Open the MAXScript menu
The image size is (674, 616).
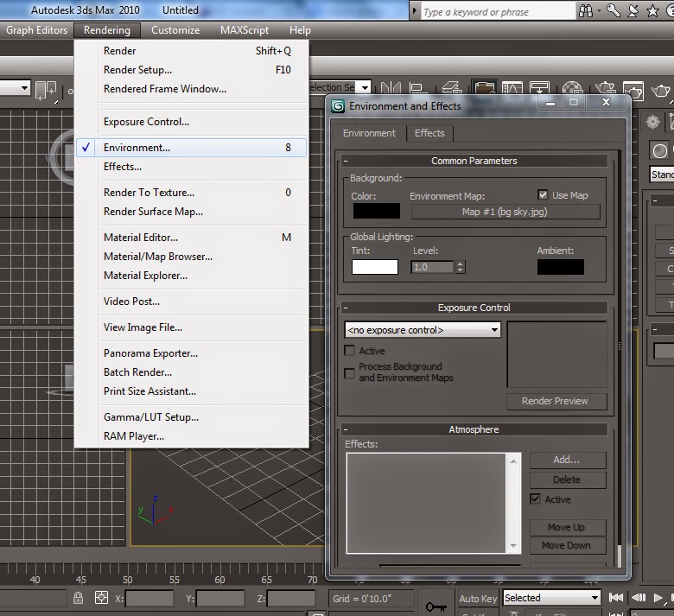tap(245, 30)
